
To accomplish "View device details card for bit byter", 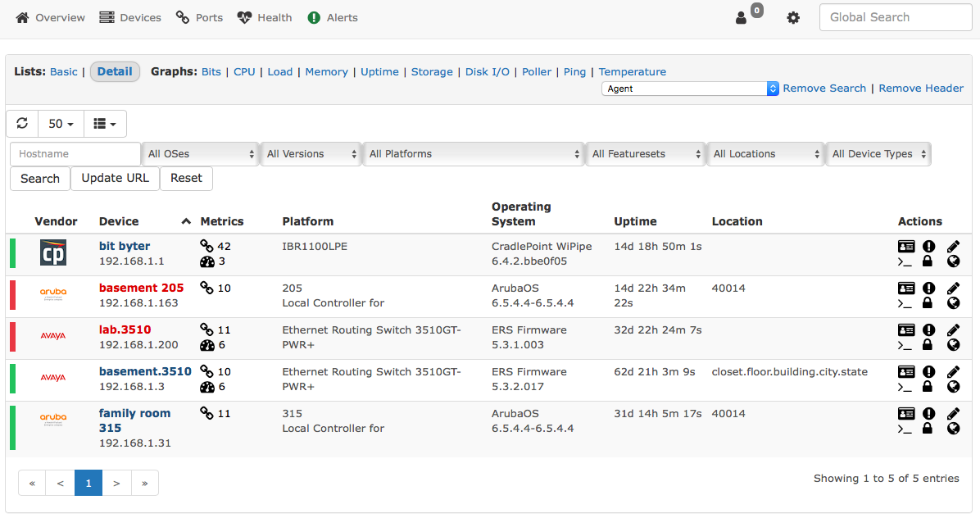I will coord(906,246).
